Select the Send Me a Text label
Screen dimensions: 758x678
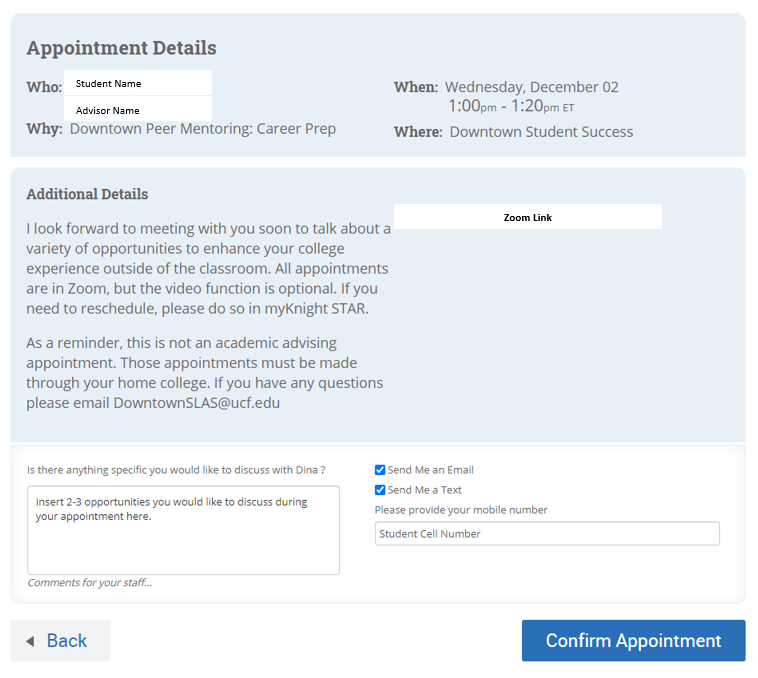424,490
